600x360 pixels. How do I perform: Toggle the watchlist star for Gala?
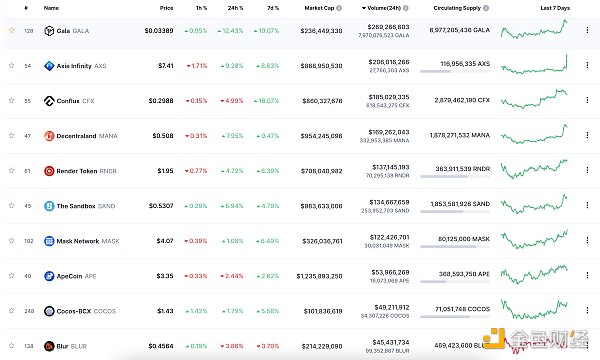coord(11,30)
